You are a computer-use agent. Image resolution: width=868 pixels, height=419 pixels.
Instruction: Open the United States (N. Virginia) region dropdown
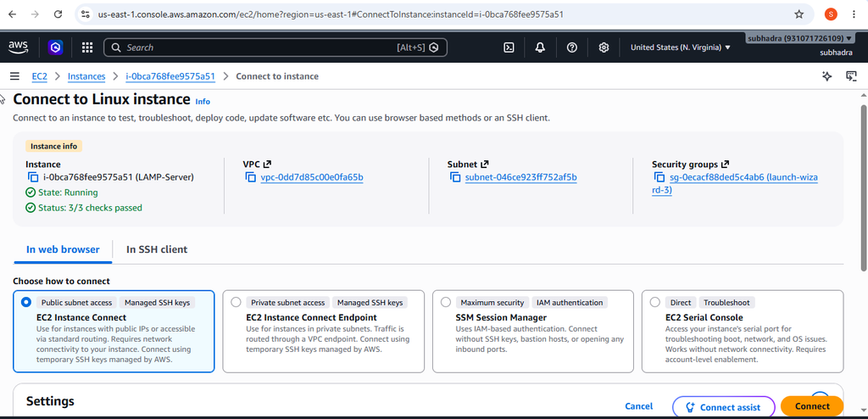pyautogui.click(x=681, y=47)
